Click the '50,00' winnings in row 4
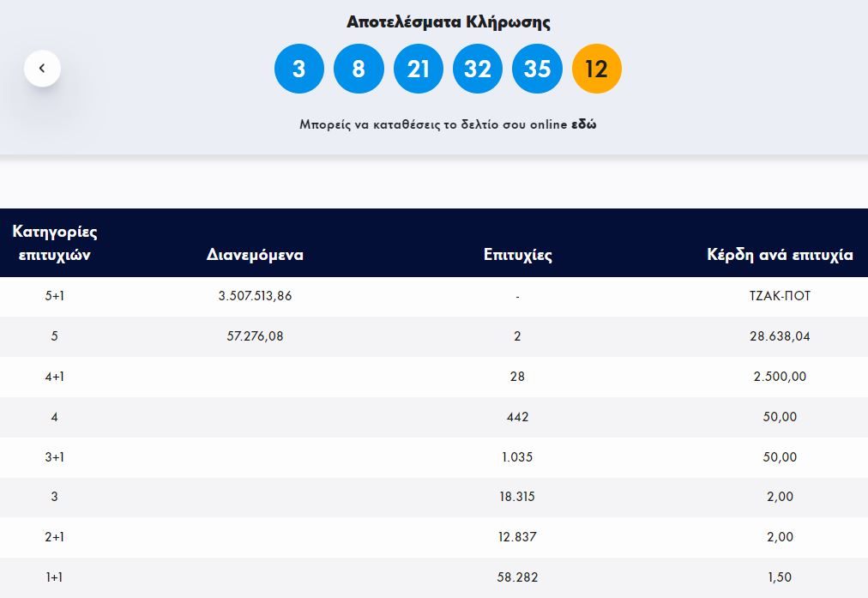Screen dimensions: 868x598 pyautogui.click(x=780, y=417)
